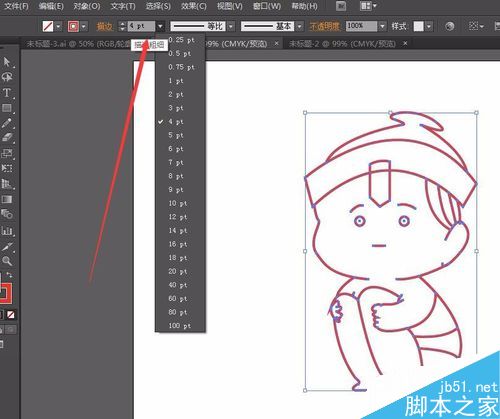Select the Lasso tool

click(7, 77)
